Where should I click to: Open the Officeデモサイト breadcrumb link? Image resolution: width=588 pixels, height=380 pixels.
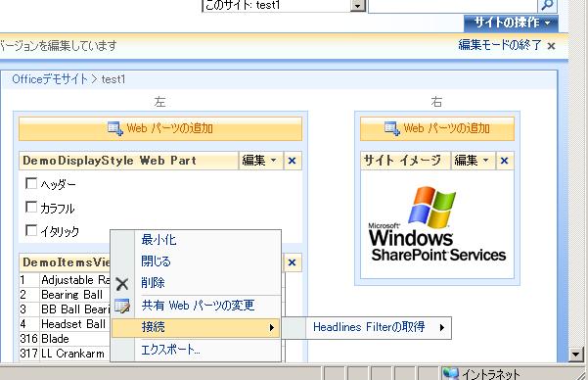click(x=50, y=79)
